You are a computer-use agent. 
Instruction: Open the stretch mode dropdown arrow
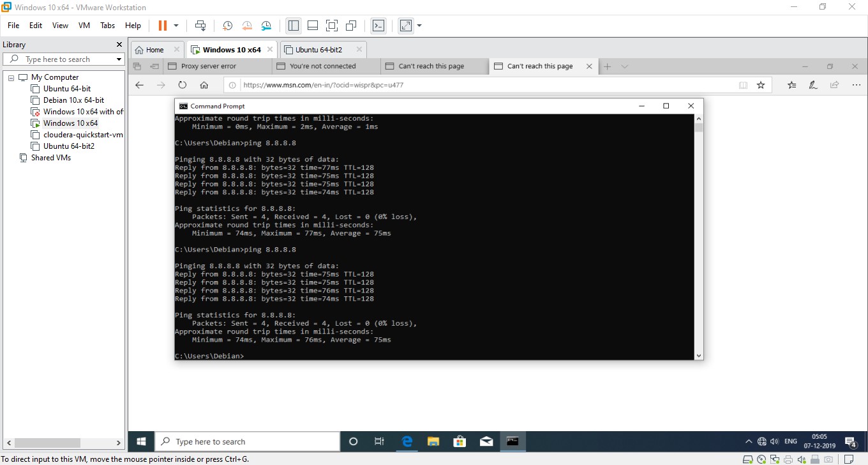pyautogui.click(x=417, y=26)
